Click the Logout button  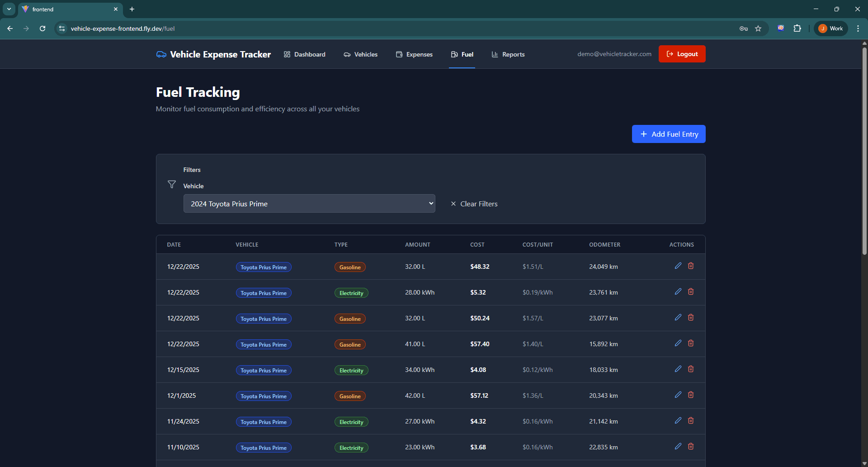point(682,53)
